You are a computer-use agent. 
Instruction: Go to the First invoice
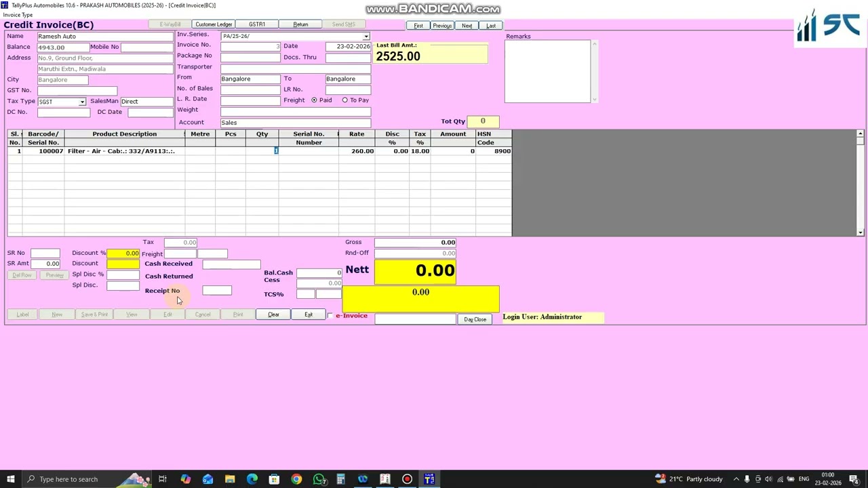tap(418, 26)
